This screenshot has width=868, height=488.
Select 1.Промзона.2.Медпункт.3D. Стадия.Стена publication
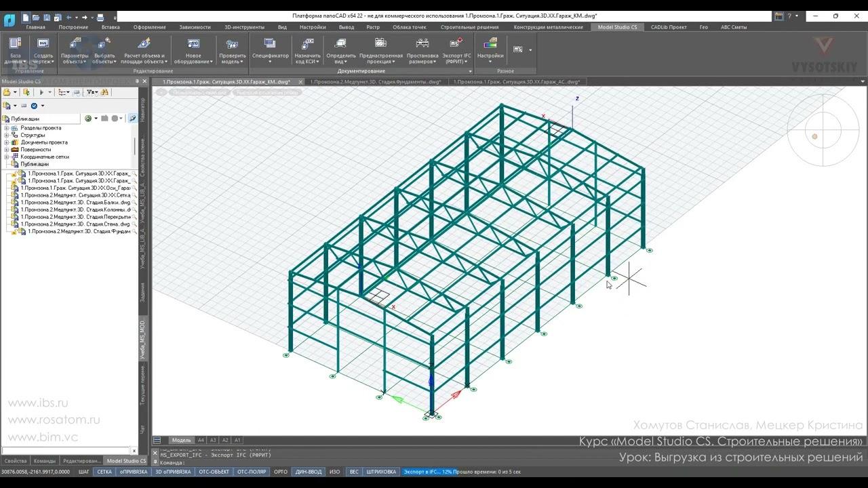point(75,224)
